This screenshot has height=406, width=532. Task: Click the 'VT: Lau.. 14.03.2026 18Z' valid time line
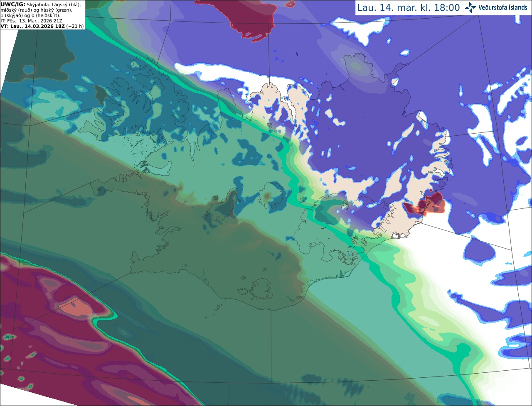(33, 26)
